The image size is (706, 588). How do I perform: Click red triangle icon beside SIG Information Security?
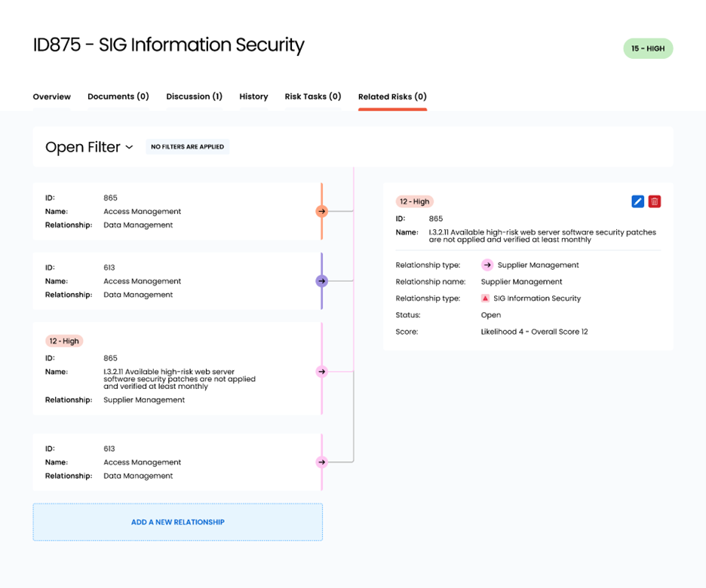(x=485, y=299)
